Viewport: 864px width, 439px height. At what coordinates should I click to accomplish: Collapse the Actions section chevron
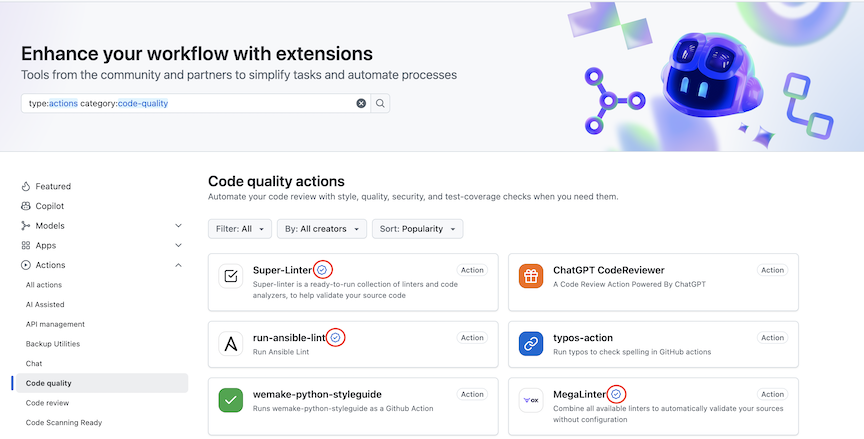[178, 265]
